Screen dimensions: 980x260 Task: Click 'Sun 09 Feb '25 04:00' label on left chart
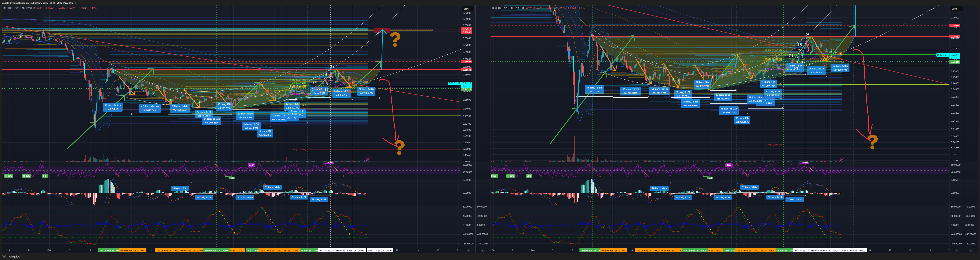[x=216, y=250]
